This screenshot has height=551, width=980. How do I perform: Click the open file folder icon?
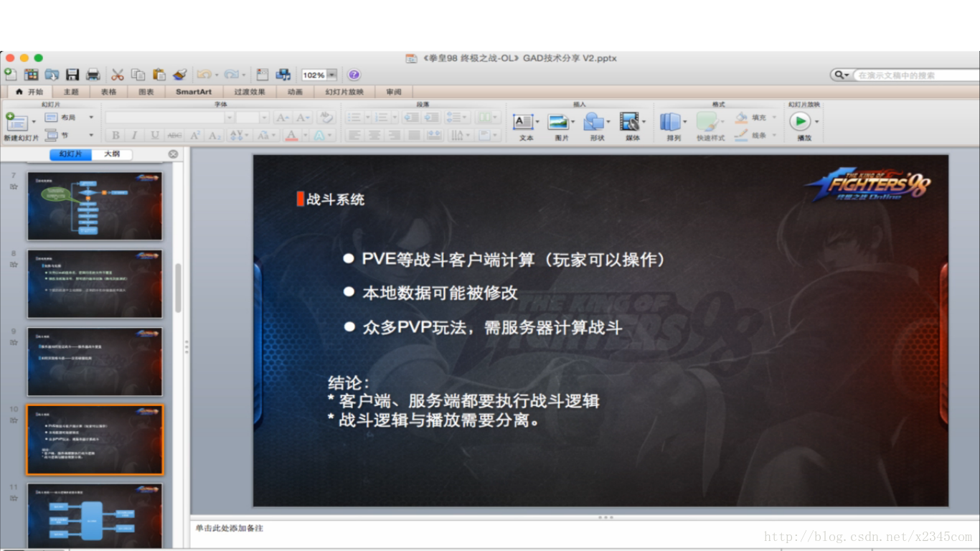(x=52, y=75)
